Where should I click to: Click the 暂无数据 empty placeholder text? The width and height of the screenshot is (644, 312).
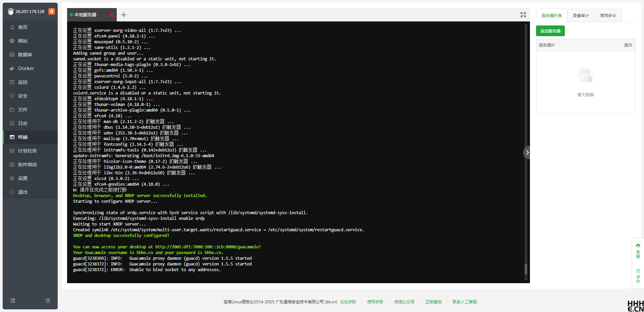tap(586, 95)
